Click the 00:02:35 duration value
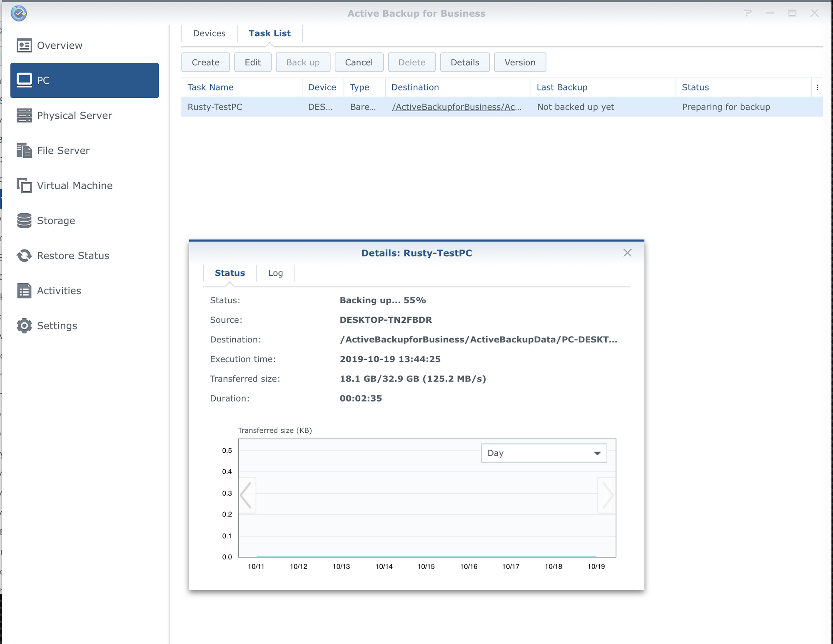 361,398
